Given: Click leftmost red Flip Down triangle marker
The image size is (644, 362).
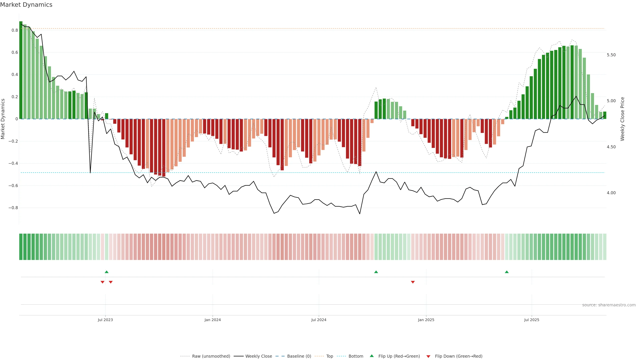Looking at the screenshot, I should (x=102, y=282).
